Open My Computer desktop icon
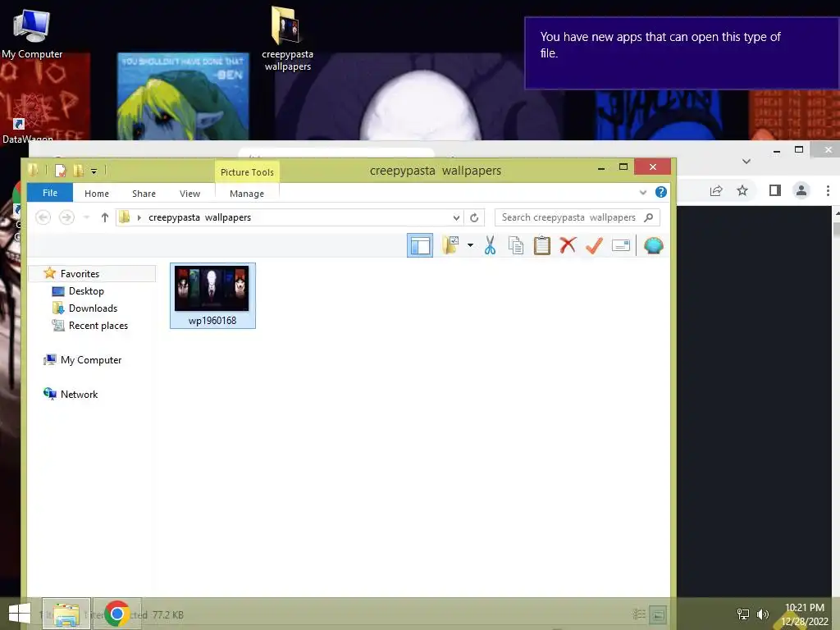840x630 pixels. click(x=32, y=33)
